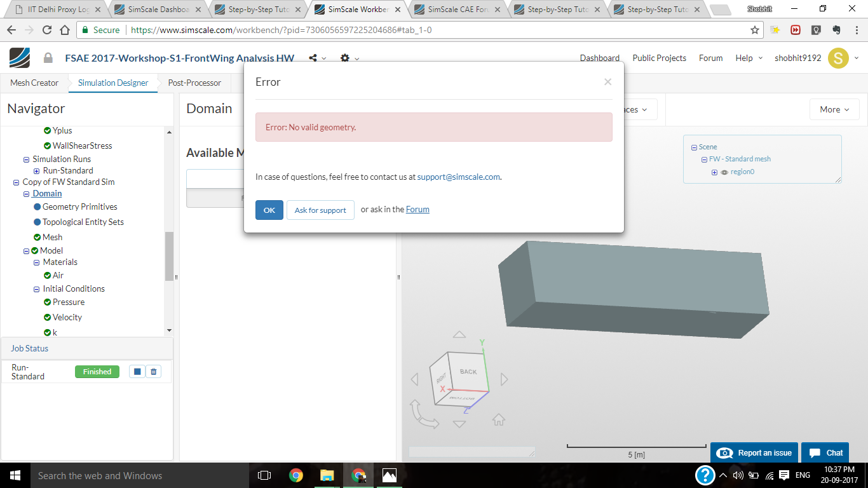Screen dimensions: 868x488
Task: Collapse the Domain node
Action: point(27,194)
